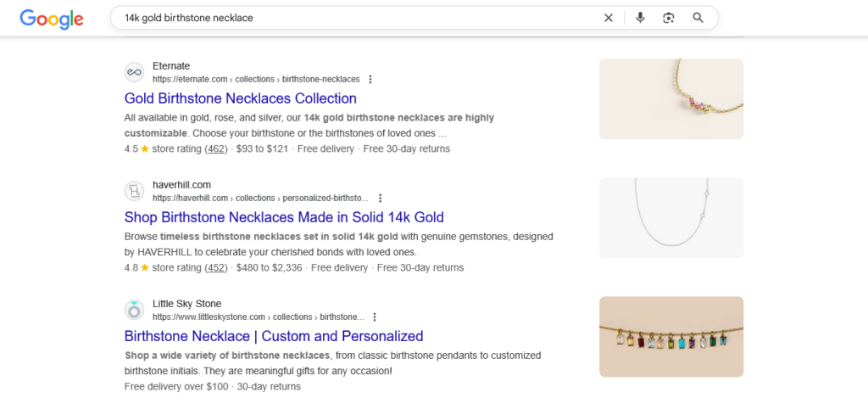Click the 462 store reviews link
This screenshot has width=868, height=409.
pos(217,148)
